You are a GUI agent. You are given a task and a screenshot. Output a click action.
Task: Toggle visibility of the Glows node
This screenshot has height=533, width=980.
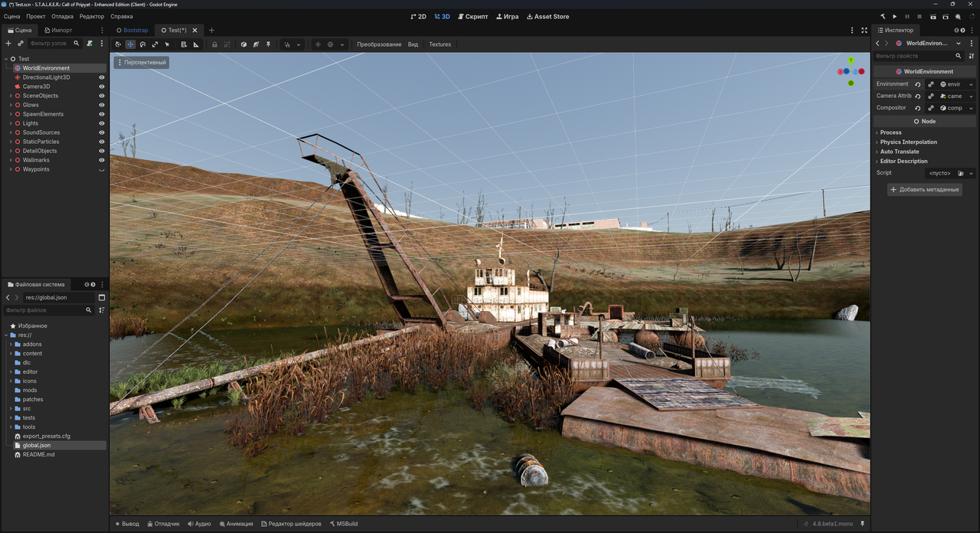(102, 105)
